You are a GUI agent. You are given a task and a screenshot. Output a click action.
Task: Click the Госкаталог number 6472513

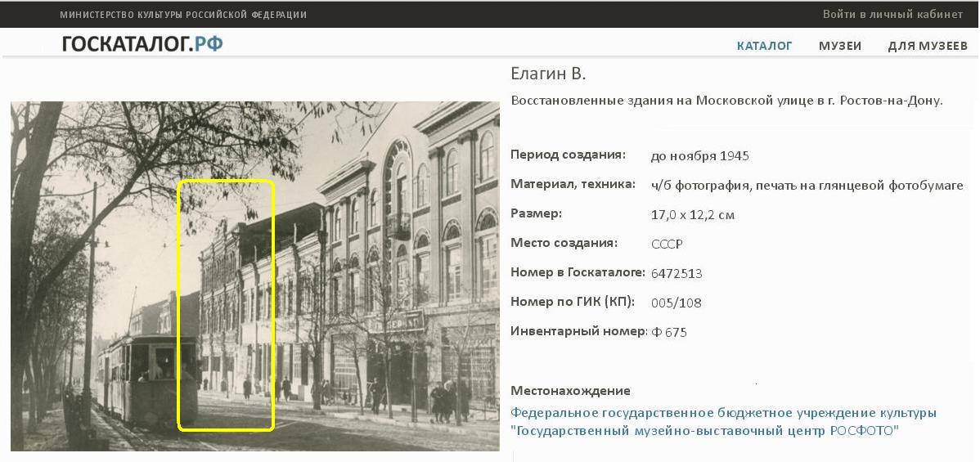click(x=677, y=273)
